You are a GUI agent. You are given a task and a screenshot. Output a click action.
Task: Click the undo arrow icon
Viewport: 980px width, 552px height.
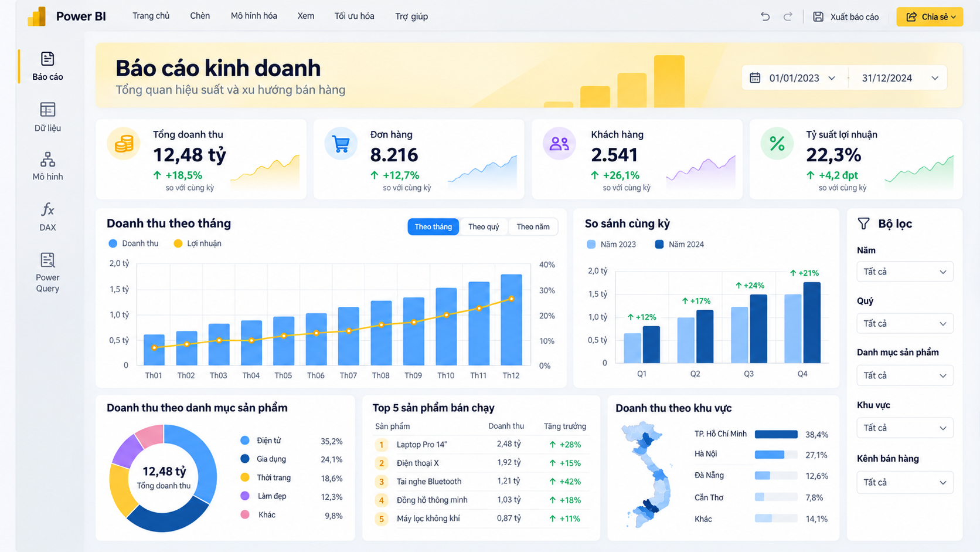click(765, 16)
